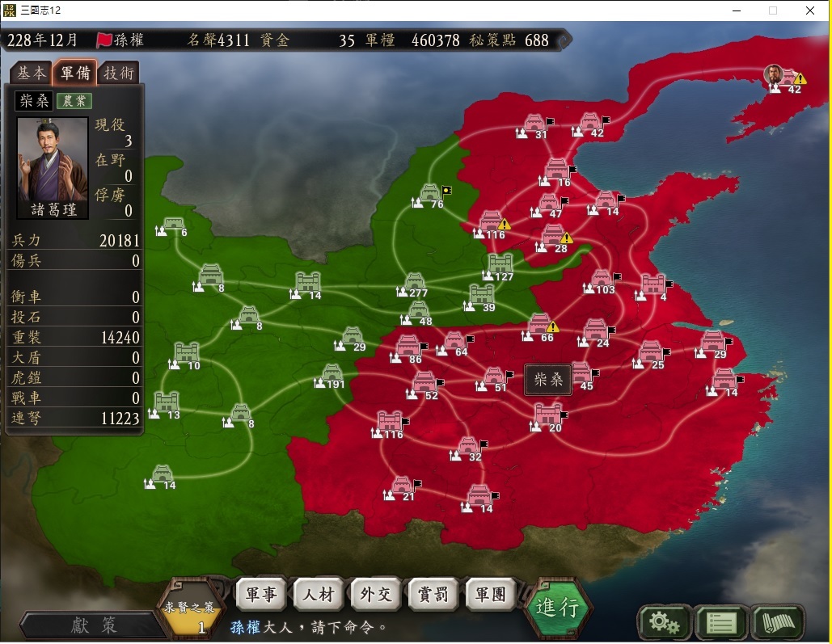Image resolution: width=832 pixels, height=644 pixels.
Task: Click the 連弩 value 11223
Action: click(120, 418)
